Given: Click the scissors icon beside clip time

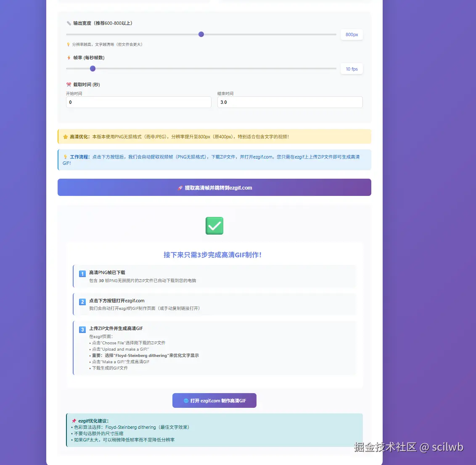Looking at the screenshot, I should pos(69,85).
